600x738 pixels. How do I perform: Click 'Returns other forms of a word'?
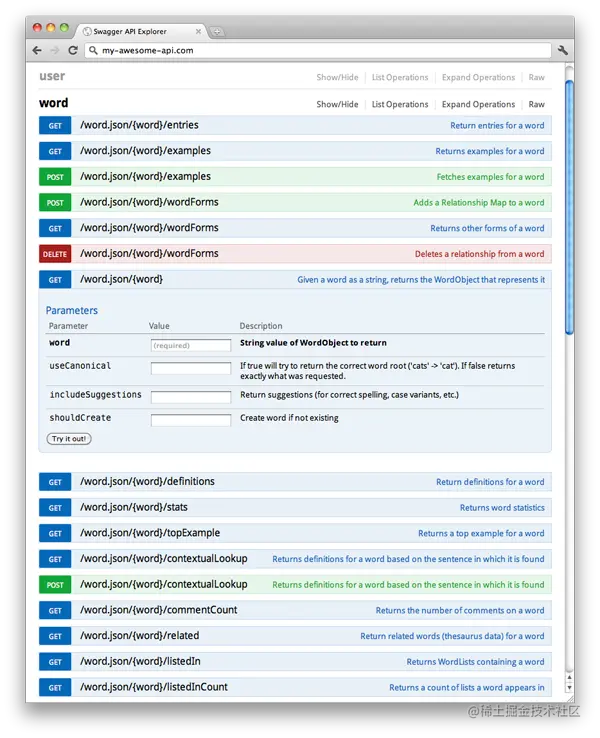pyautogui.click(x=487, y=228)
